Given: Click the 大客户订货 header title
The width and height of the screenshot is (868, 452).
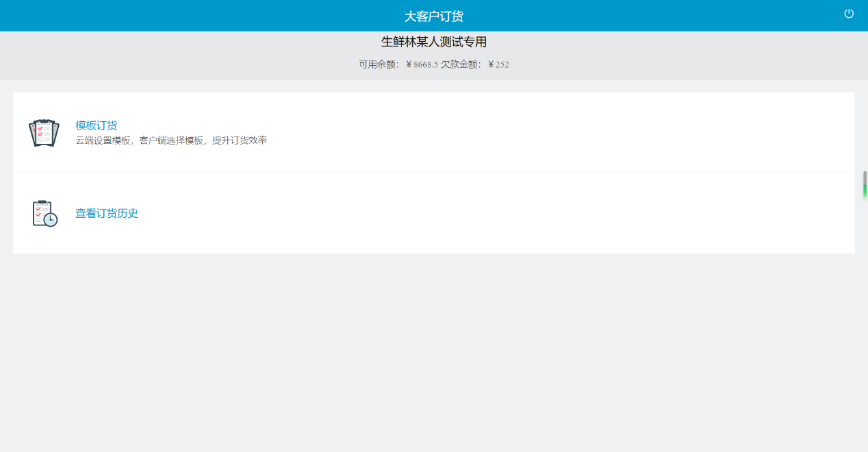Looking at the screenshot, I should [x=434, y=16].
